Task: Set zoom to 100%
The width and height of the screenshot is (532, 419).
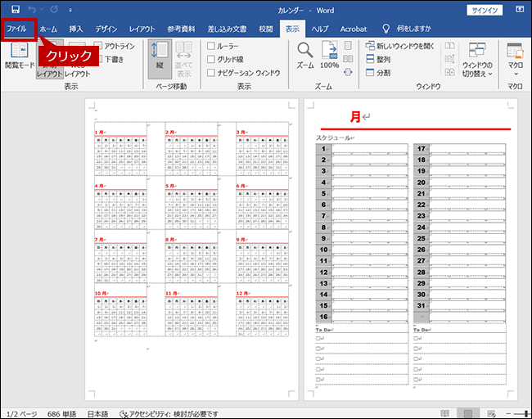Action: pos(329,56)
